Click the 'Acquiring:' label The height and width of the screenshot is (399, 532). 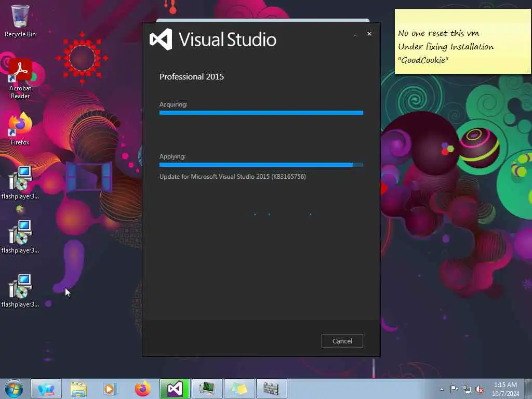[x=174, y=104]
